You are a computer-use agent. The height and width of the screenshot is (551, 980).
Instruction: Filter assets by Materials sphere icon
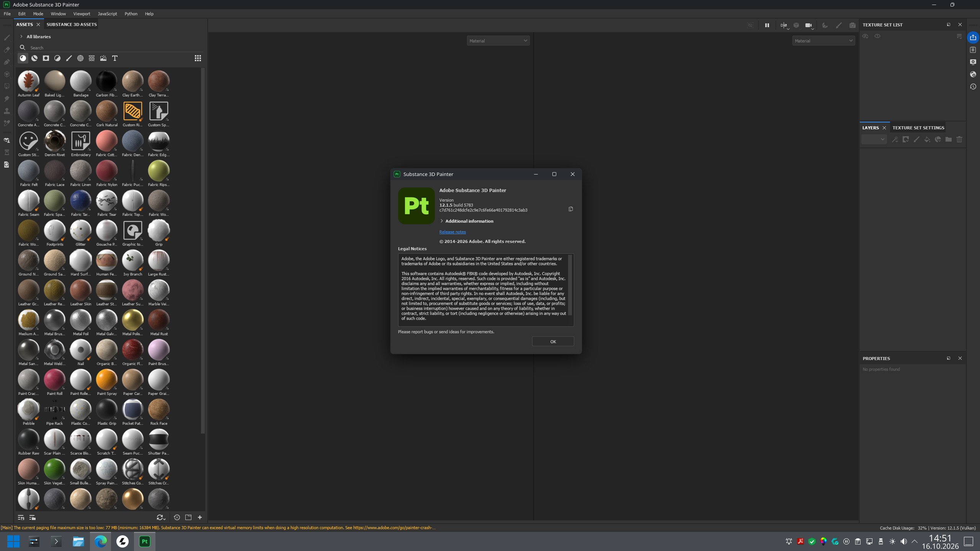coord(23,58)
